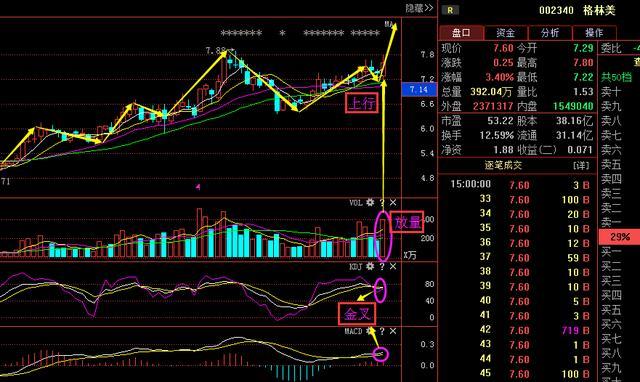
Task: Click the VOL indicator label
Action: point(356,202)
